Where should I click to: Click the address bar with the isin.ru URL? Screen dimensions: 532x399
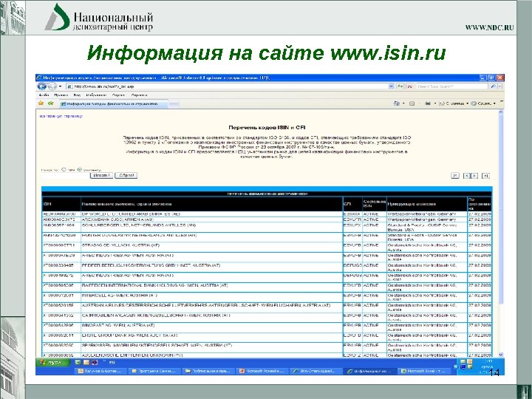[x=228, y=86]
